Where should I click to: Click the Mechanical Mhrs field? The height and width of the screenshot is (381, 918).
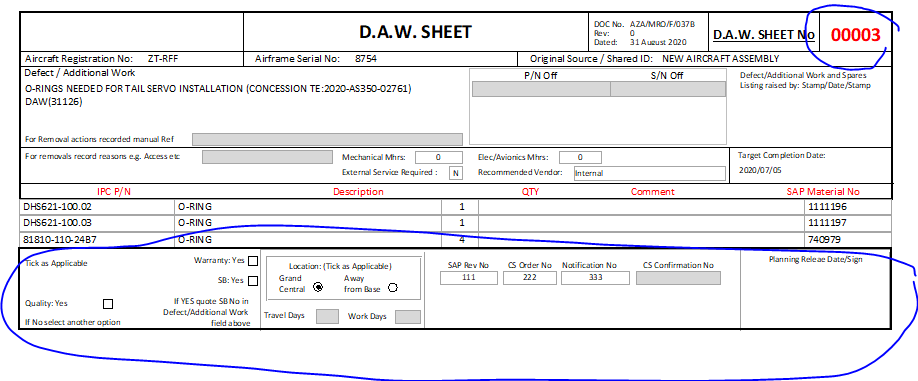click(x=438, y=157)
